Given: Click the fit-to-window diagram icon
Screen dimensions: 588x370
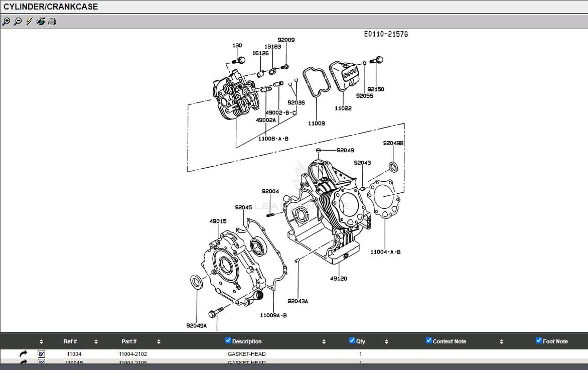Looking at the screenshot, I should coord(41,21).
